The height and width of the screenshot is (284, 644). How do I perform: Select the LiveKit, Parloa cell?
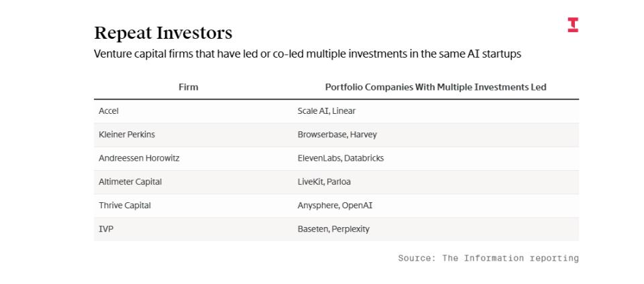click(324, 182)
